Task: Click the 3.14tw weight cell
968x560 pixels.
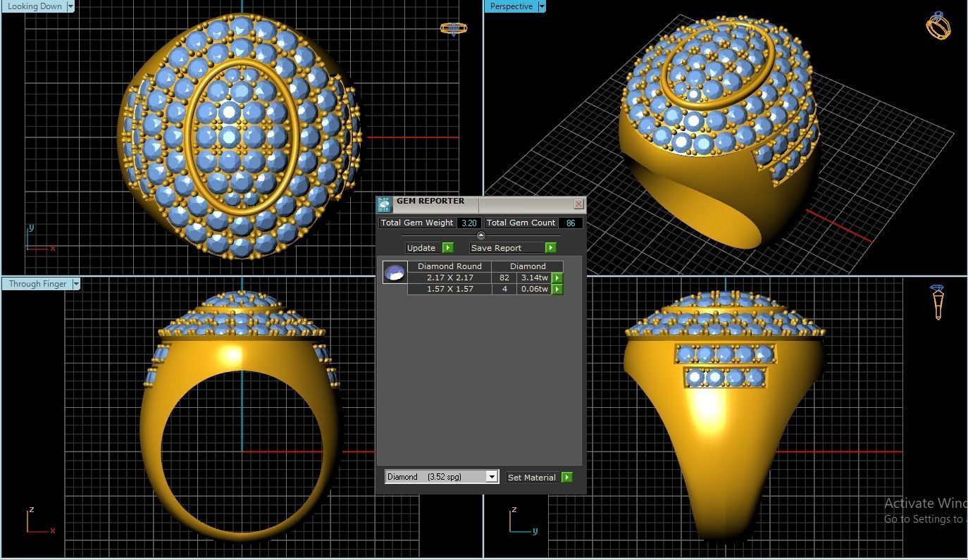Action: [x=535, y=278]
